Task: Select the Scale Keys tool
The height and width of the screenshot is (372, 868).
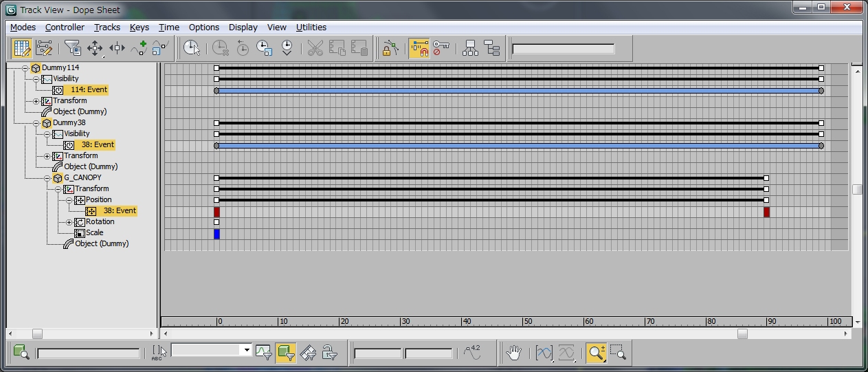Action: 161,48
